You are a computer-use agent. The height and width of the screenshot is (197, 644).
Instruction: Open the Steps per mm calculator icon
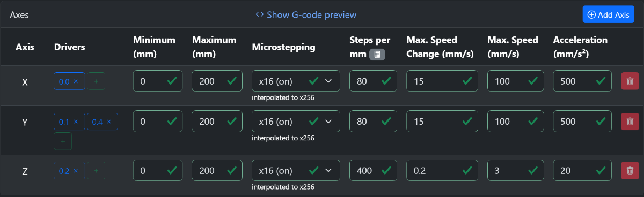(x=377, y=54)
